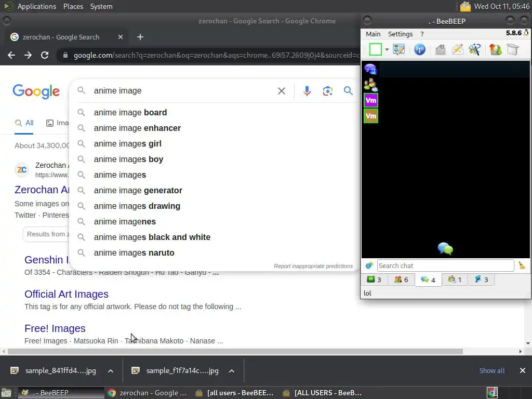Click BeeBEEP green status square icon
The height and width of the screenshot is (399, 532).
[375, 49]
